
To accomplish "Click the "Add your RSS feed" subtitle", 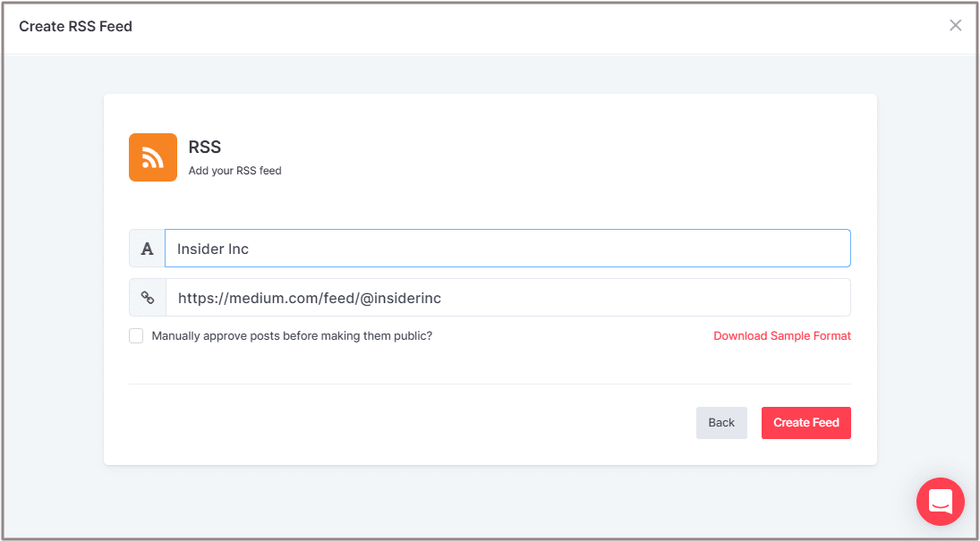I will click(234, 171).
